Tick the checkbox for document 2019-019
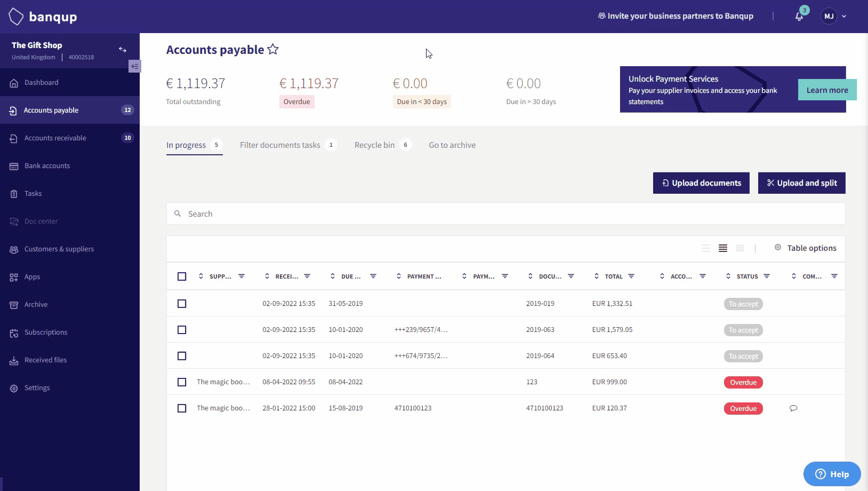Viewport: 868px width, 491px height. [182, 304]
